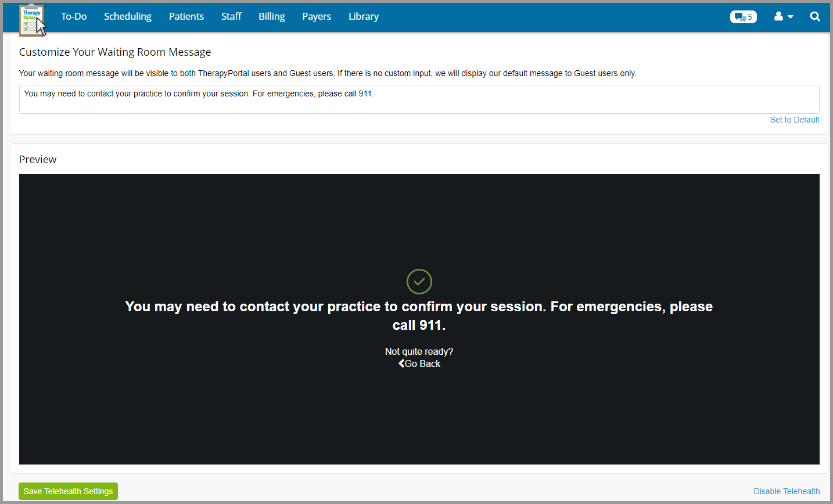Click the message count badge showing 5
The height and width of the screenshot is (504, 833).
[750, 17]
